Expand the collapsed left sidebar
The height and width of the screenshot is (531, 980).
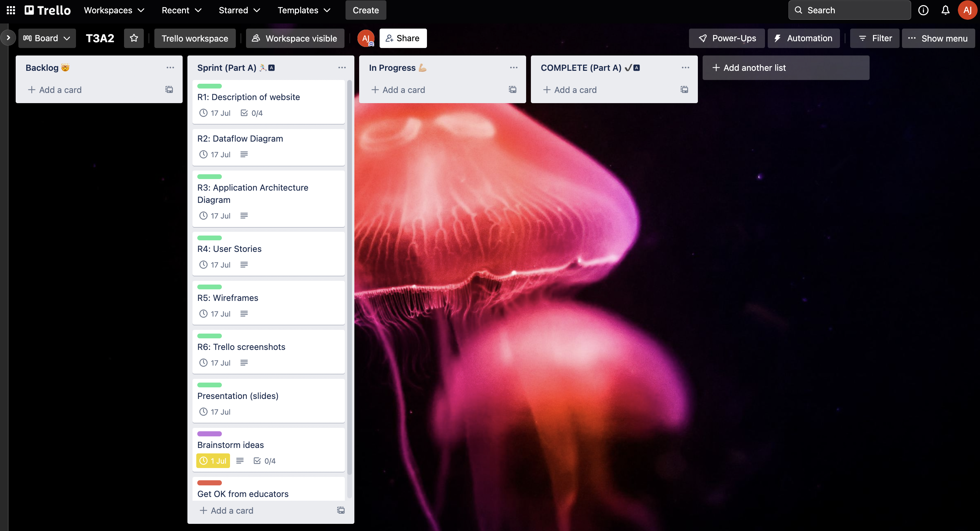[9, 38]
